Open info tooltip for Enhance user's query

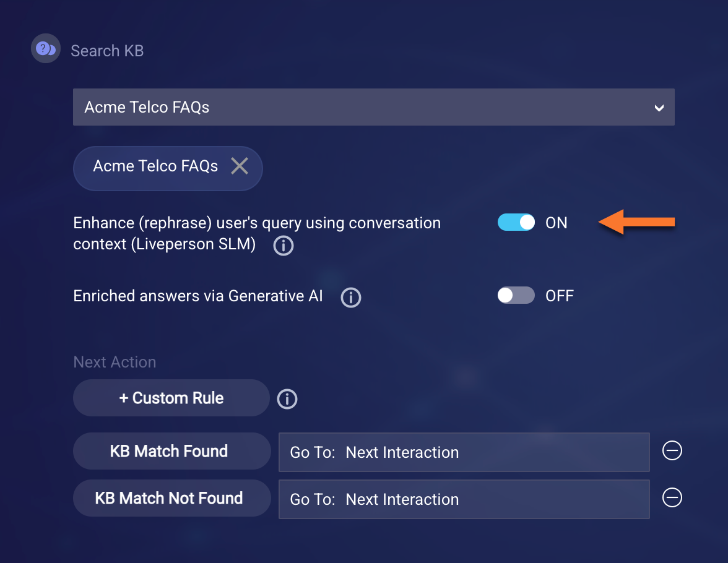[284, 246]
